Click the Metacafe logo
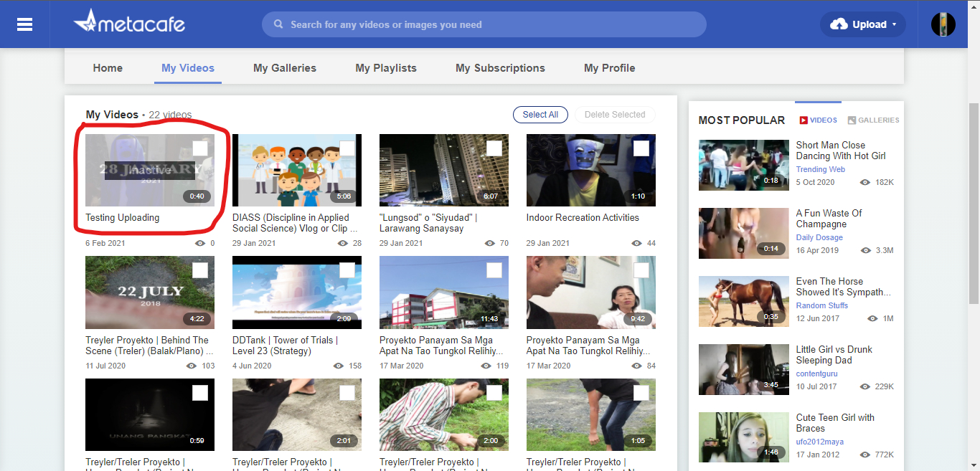Screen dimensions: 980x471 tap(129, 23)
